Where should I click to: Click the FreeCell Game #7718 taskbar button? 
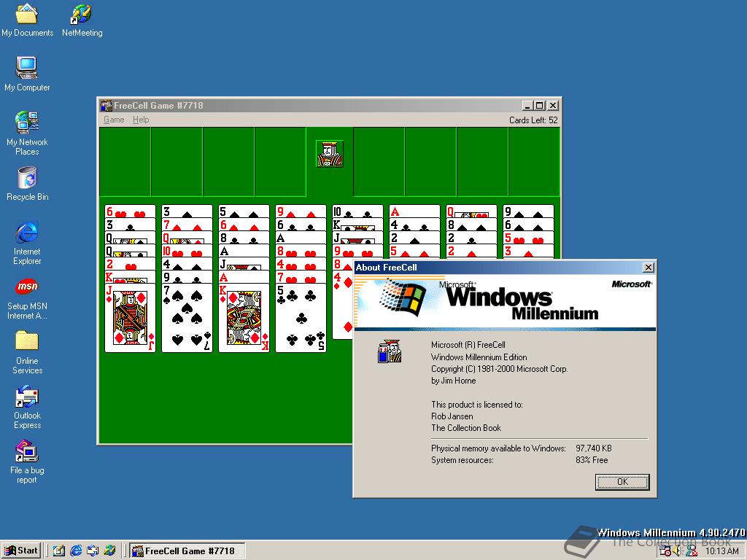[x=187, y=551]
